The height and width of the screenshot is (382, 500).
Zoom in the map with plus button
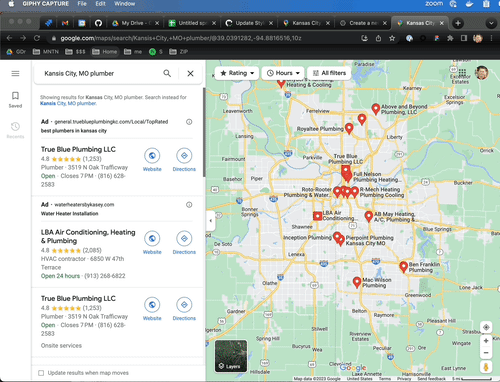[486, 341]
